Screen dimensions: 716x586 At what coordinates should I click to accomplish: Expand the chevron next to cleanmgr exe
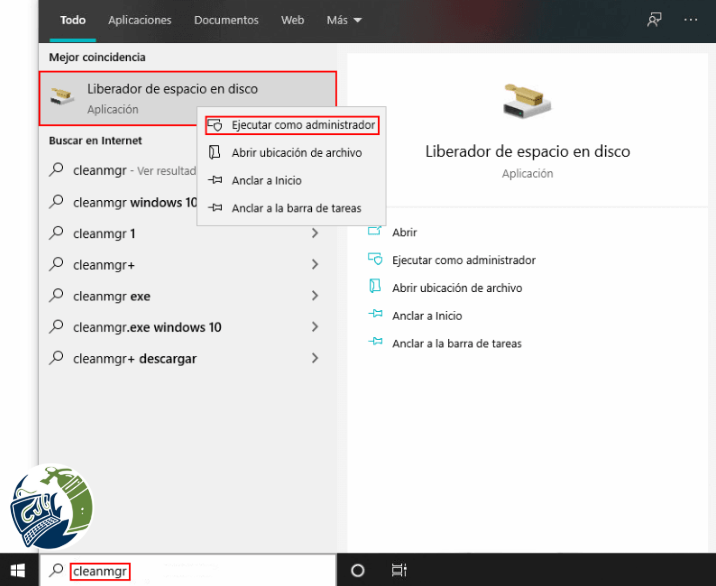pyautogui.click(x=315, y=296)
